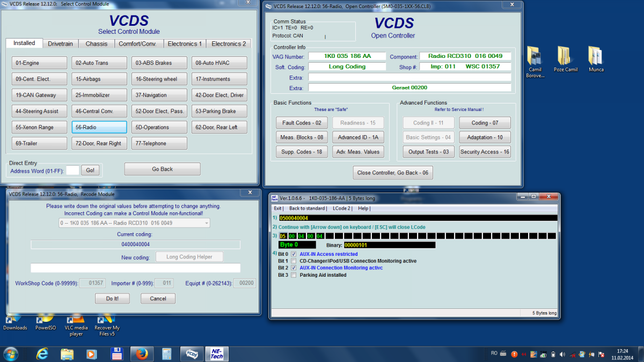The image size is (644, 362).
Task: Click the 0500040004 coding field in LCode
Action: [418, 218]
